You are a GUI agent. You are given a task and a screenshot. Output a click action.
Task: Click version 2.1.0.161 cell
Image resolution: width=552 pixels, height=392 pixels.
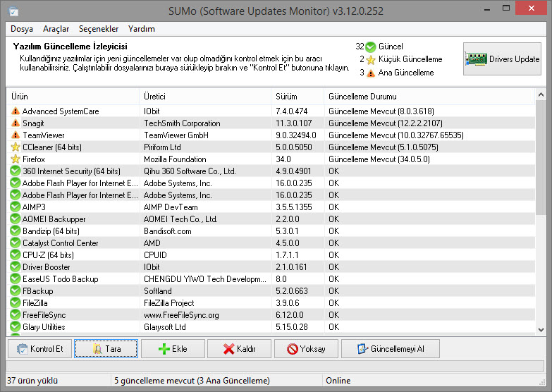[x=291, y=267]
